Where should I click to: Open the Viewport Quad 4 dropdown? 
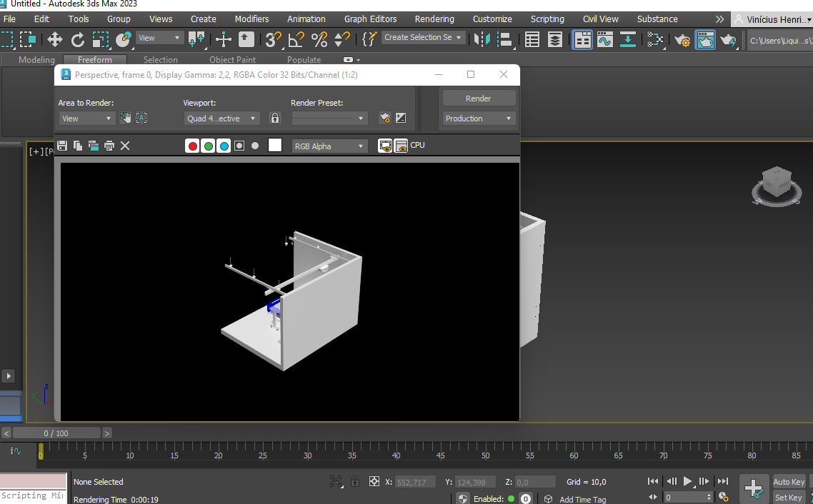(221, 119)
